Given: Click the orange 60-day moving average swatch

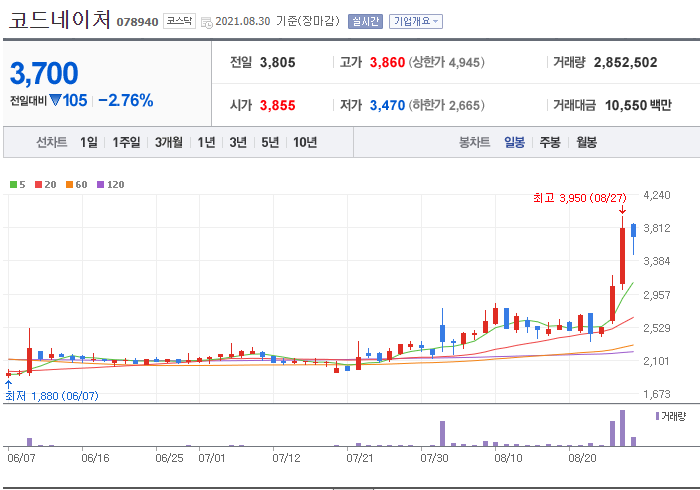Looking at the screenshot, I should (x=69, y=184).
